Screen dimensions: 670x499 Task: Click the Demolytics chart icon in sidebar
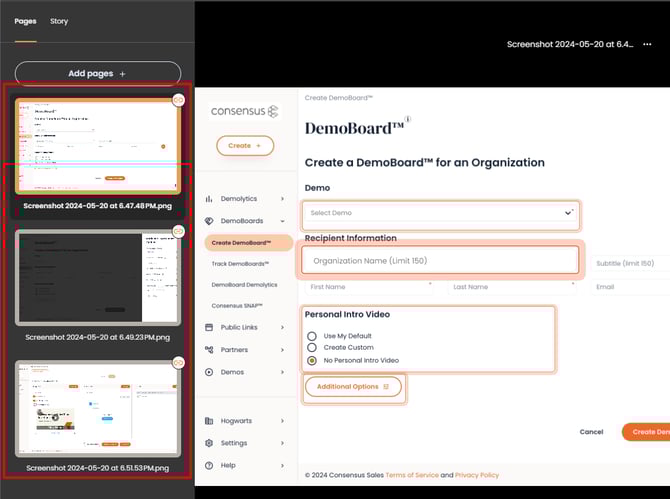(210, 199)
